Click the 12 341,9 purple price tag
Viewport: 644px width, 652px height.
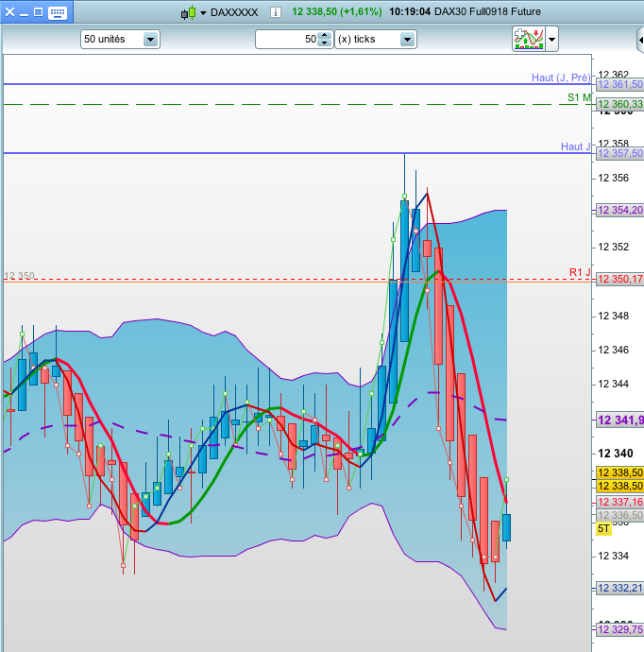(x=619, y=420)
